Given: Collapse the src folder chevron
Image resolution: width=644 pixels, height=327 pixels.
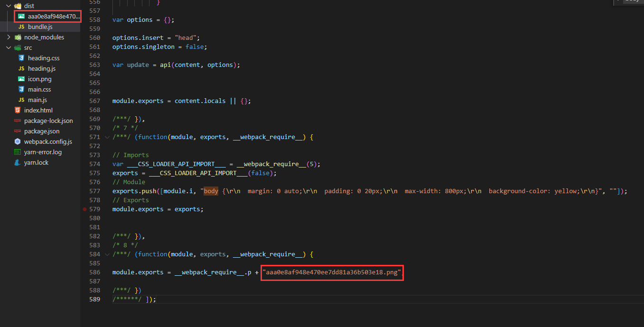Looking at the screenshot, I should (9, 47).
